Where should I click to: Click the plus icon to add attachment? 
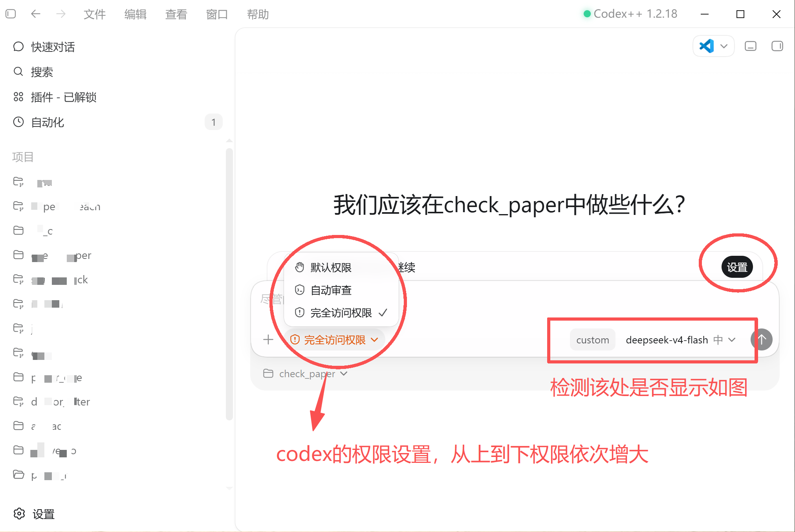(x=268, y=339)
